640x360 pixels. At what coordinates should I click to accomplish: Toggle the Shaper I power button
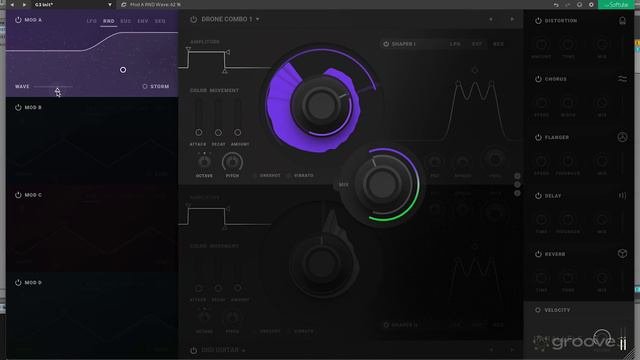(386, 44)
